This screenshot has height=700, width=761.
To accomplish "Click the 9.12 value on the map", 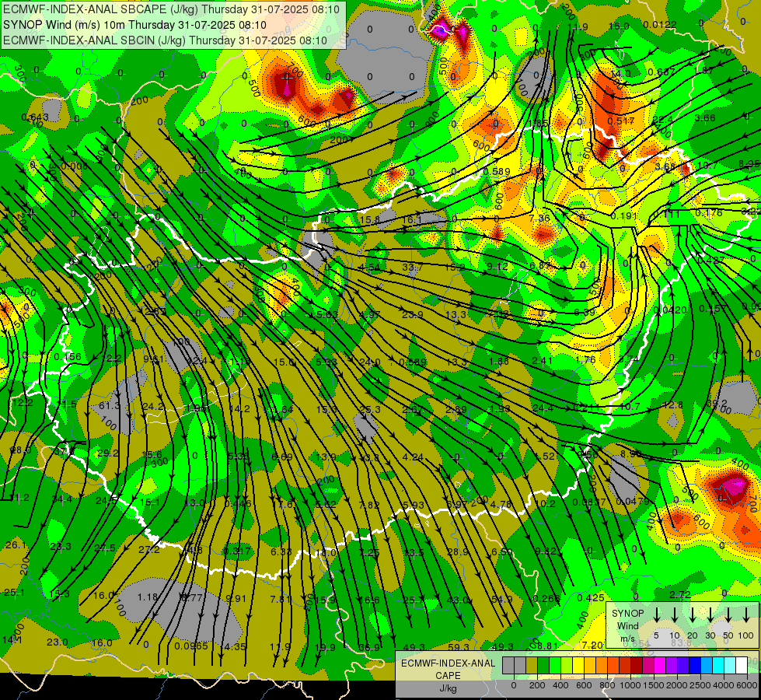I will 497,267.
